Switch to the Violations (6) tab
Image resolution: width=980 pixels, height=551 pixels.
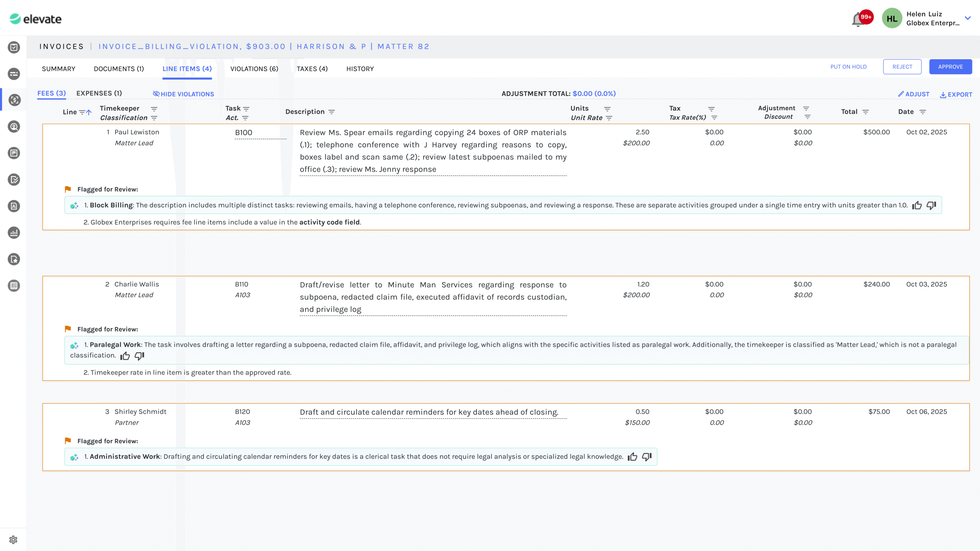(254, 69)
